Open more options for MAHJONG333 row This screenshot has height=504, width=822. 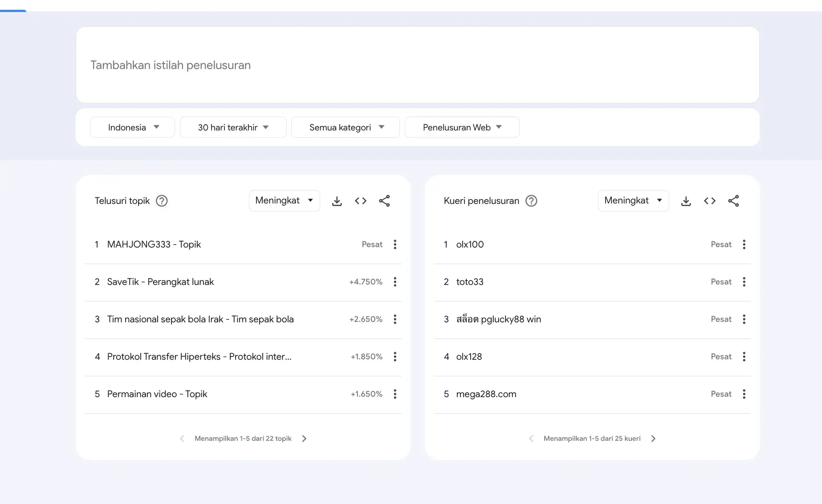pos(395,244)
